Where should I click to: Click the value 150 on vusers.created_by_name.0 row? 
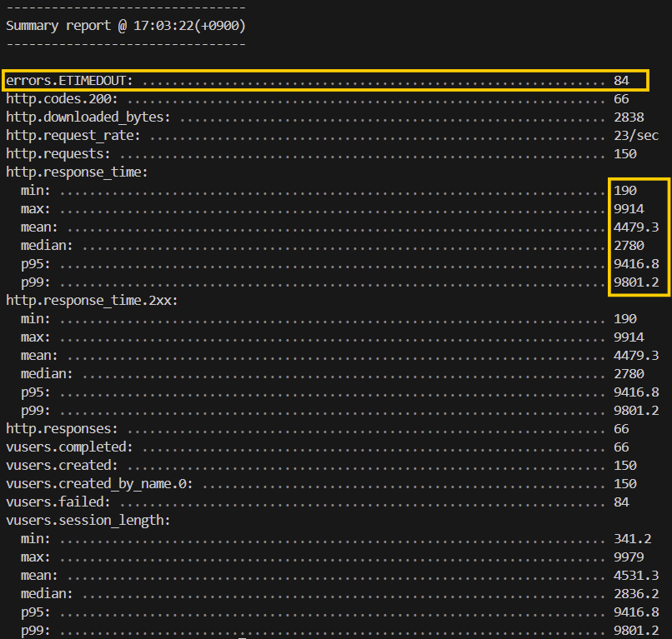[x=625, y=484]
